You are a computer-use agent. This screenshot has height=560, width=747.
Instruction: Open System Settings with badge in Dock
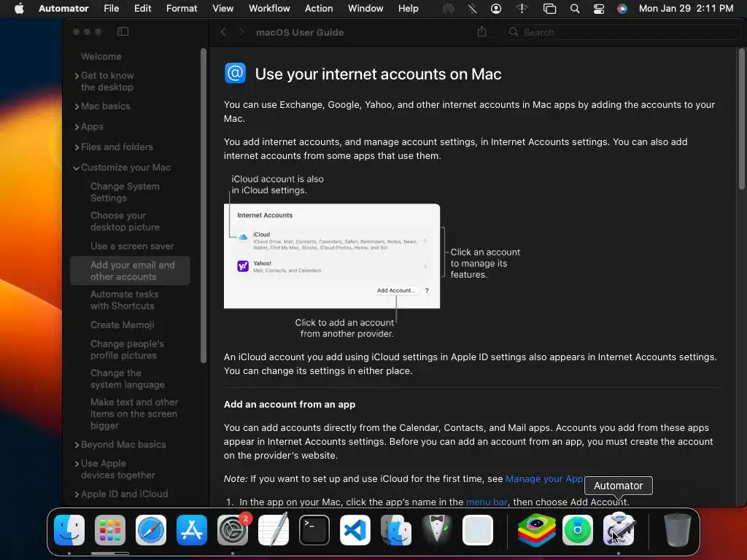pos(233,529)
